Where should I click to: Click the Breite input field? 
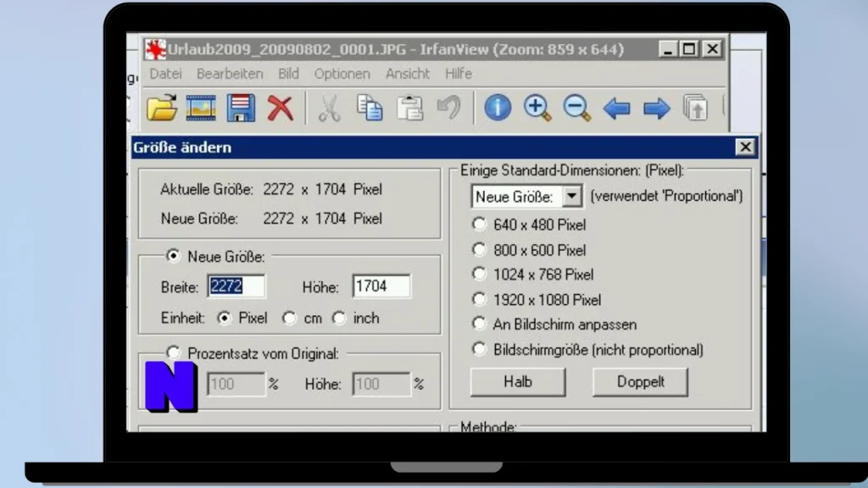click(236, 286)
